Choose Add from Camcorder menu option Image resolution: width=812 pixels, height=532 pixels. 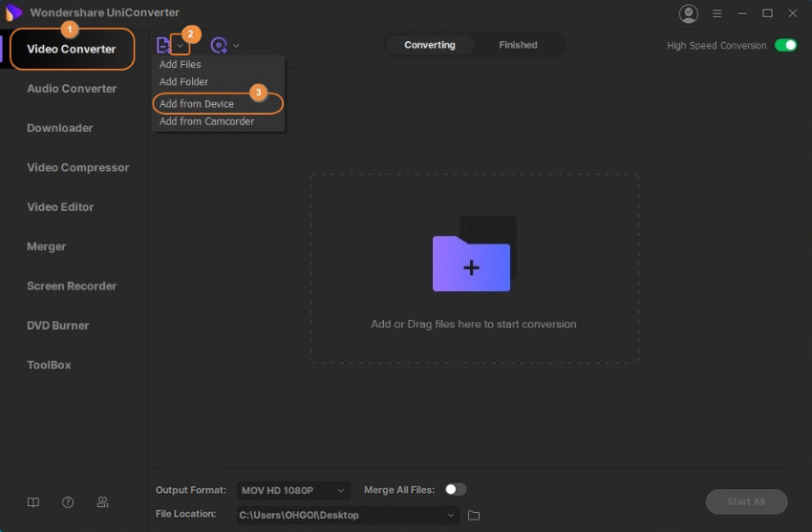pos(206,121)
